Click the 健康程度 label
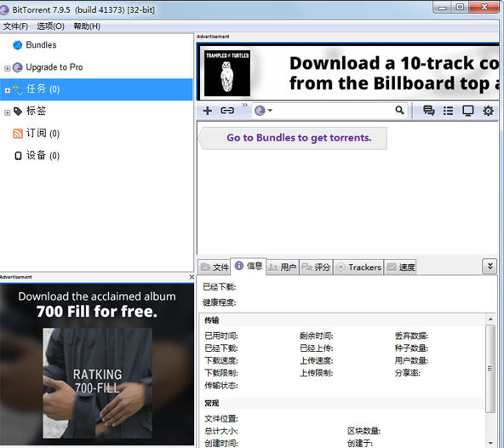The image size is (504, 448). [219, 302]
